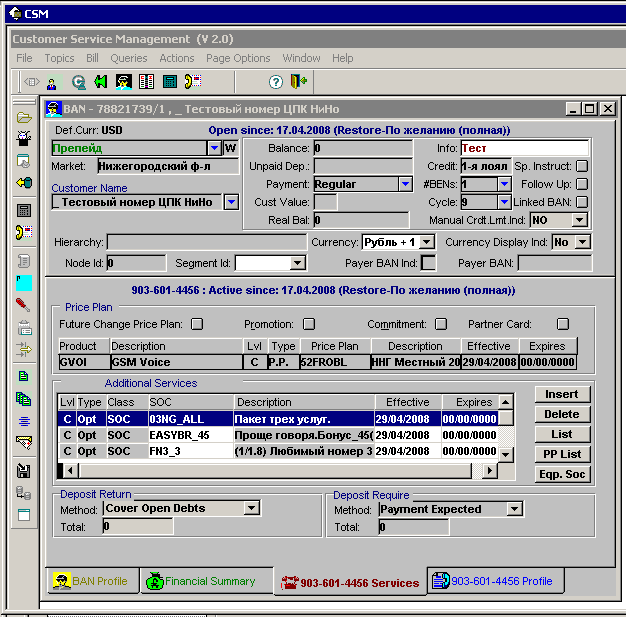Open the File menu
This screenshot has height=617, width=626.
pos(24,58)
